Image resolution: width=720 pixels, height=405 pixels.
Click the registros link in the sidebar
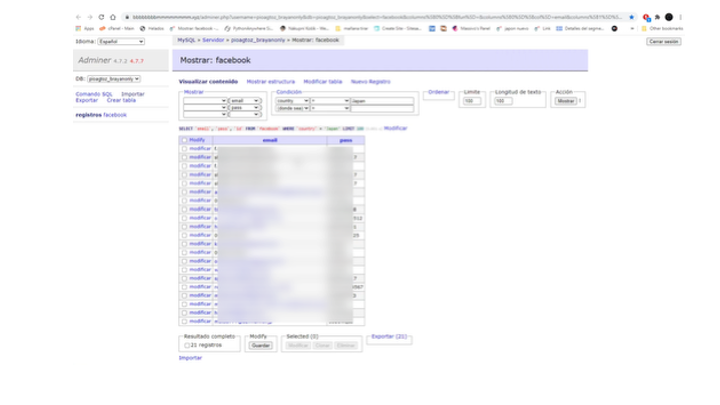click(x=89, y=115)
